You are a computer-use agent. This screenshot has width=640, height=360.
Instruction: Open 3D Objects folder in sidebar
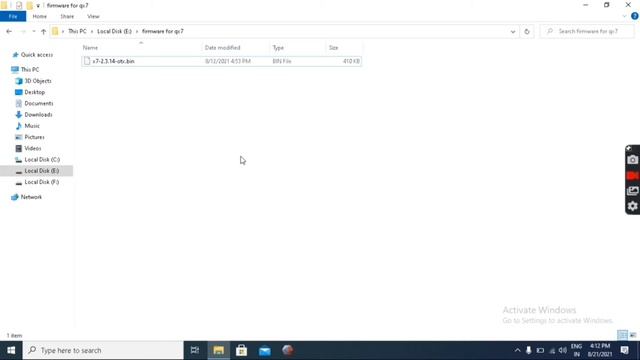coord(38,81)
